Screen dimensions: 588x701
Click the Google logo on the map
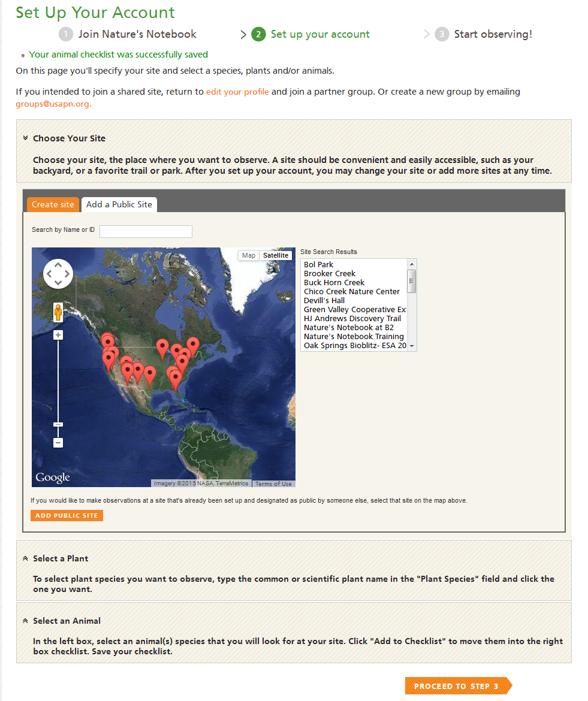[53, 478]
